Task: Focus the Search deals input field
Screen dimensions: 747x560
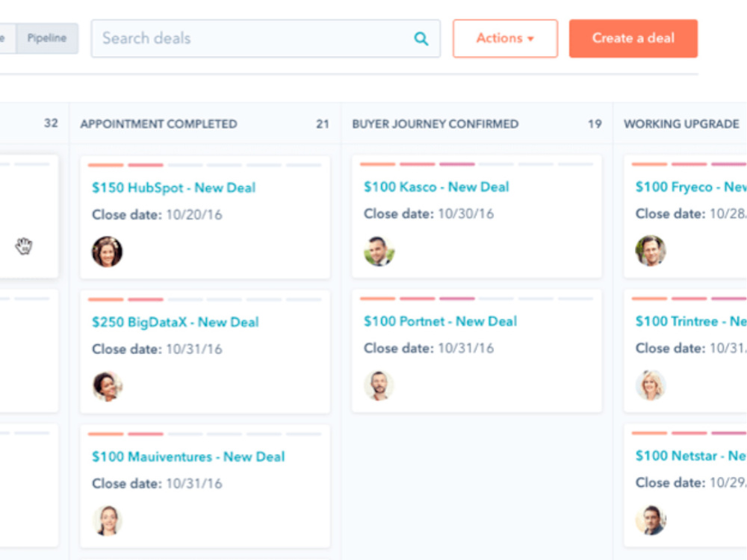Action: (x=265, y=39)
